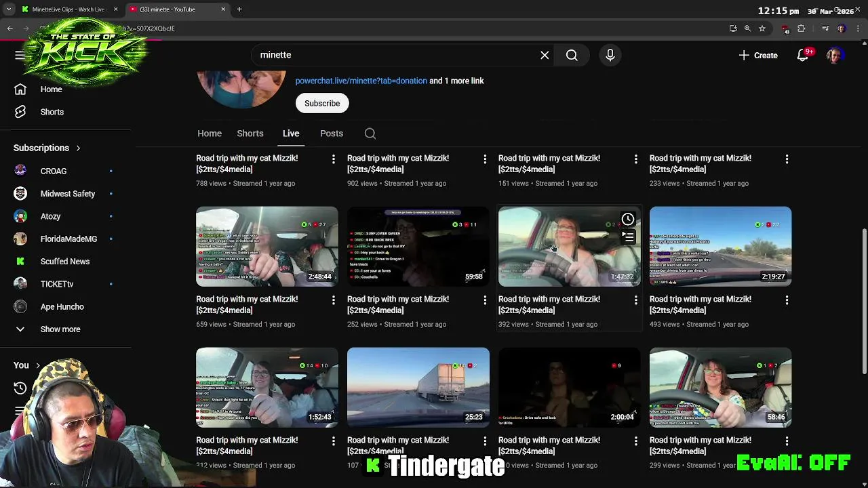This screenshot has height=488, width=868.
Task: Play the 58:46 video thumbnail
Action: pos(721,387)
